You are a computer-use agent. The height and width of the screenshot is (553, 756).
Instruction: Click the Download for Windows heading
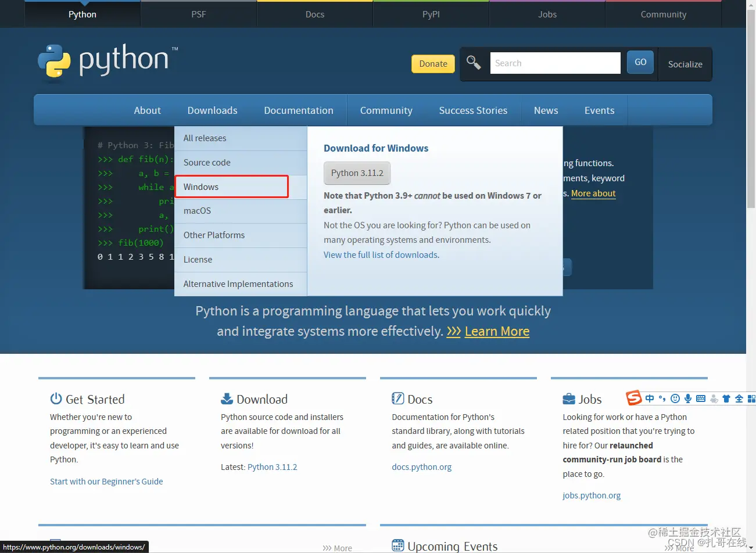[x=376, y=148]
